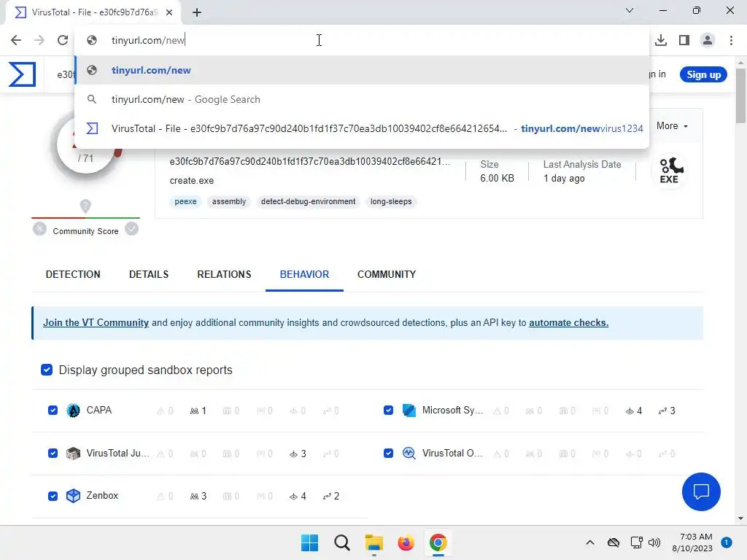Click the peexe tag

click(185, 201)
